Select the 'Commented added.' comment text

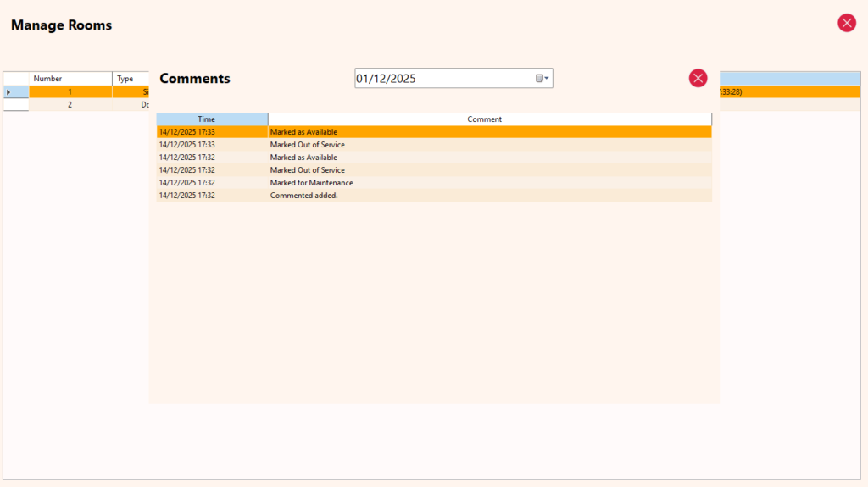click(x=303, y=196)
